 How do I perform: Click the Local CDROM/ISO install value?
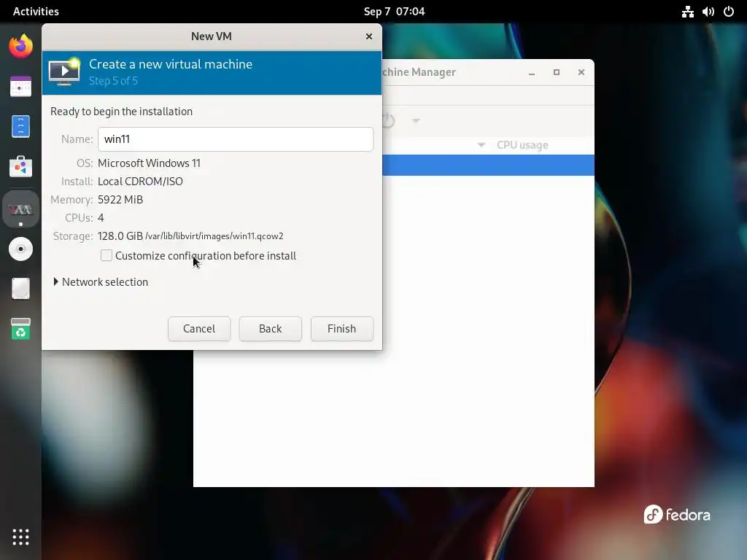pos(140,182)
